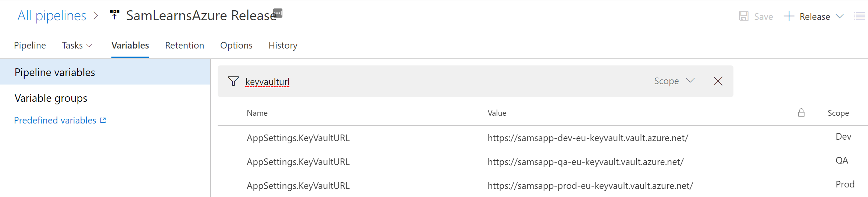Screen dimensions: 868x197
Task: Switch to the Retention tab
Action: click(185, 46)
